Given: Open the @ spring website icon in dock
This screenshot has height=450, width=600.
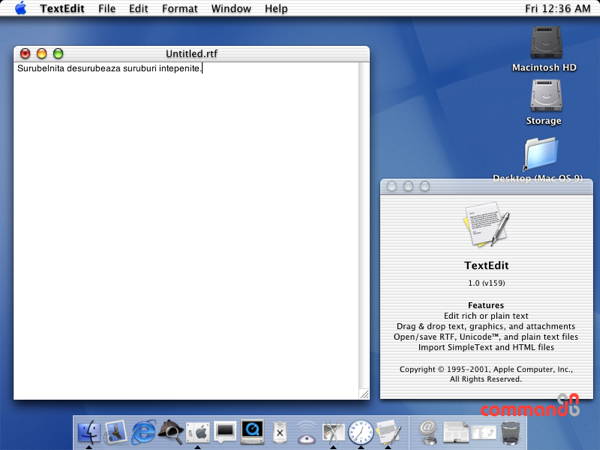Looking at the screenshot, I should tap(428, 432).
